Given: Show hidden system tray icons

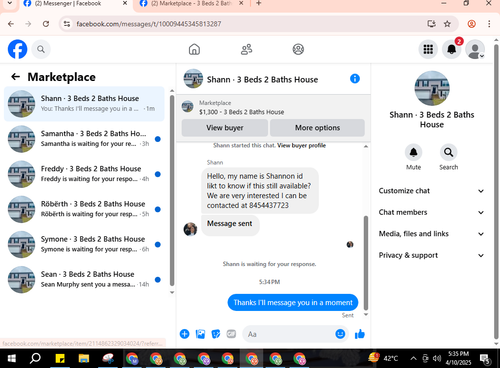Looking at the screenshot, I should [413, 359].
